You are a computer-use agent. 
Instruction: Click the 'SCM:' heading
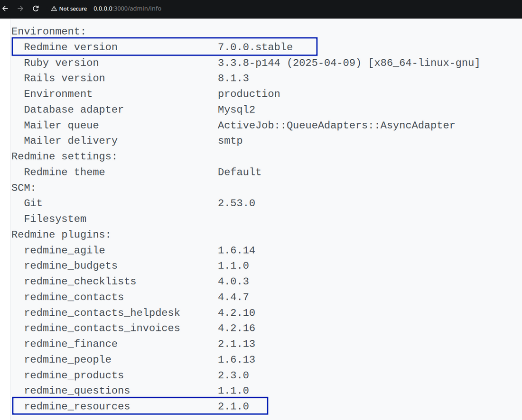[x=23, y=188]
